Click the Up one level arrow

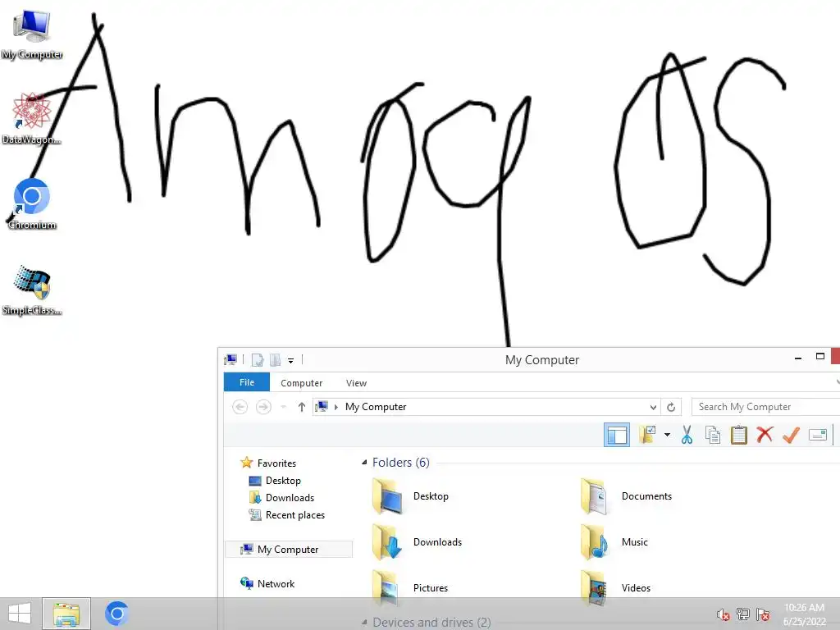point(302,407)
